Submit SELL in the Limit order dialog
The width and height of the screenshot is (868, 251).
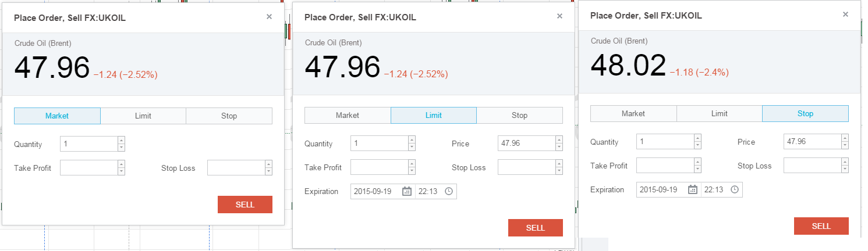pyautogui.click(x=536, y=228)
